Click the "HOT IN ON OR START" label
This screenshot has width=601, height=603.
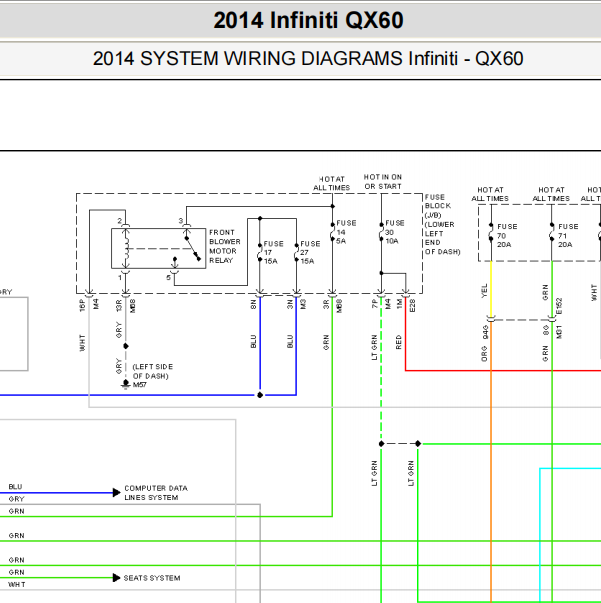click(x=383, y=182)
